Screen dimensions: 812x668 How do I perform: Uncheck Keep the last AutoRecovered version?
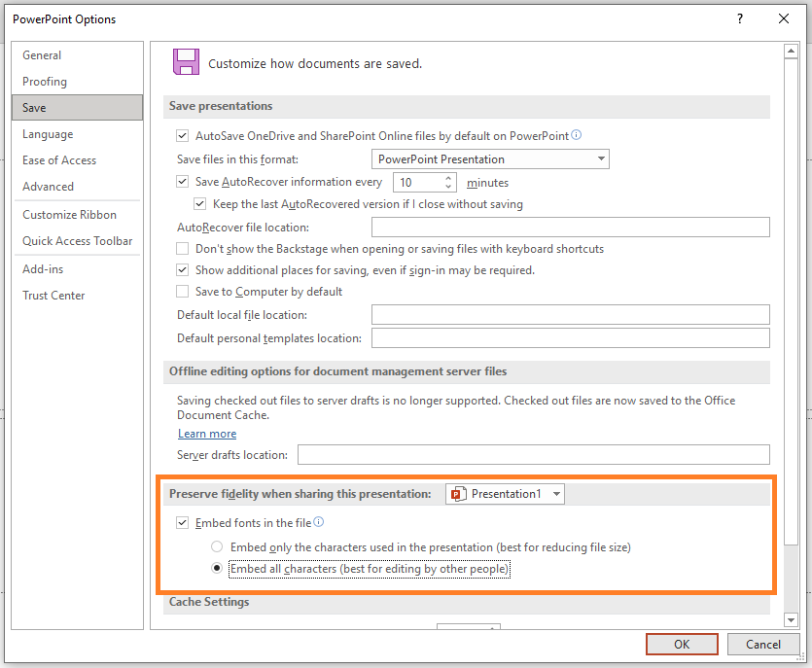point(200,204)
